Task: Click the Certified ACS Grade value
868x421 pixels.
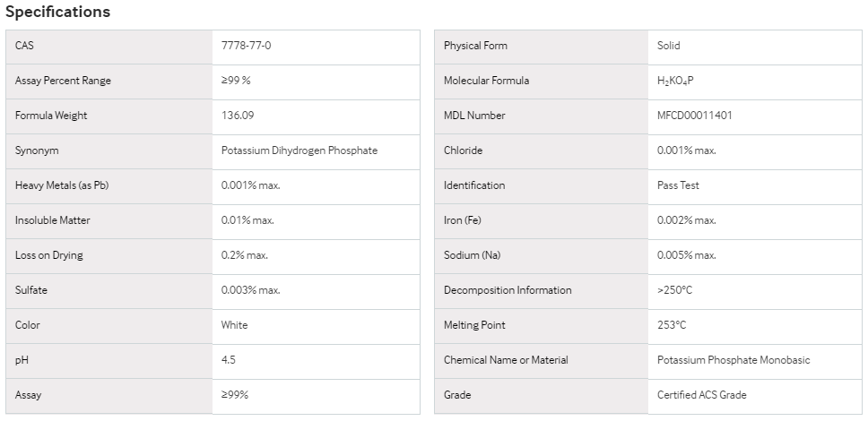Action: click(x=701, y=395)
